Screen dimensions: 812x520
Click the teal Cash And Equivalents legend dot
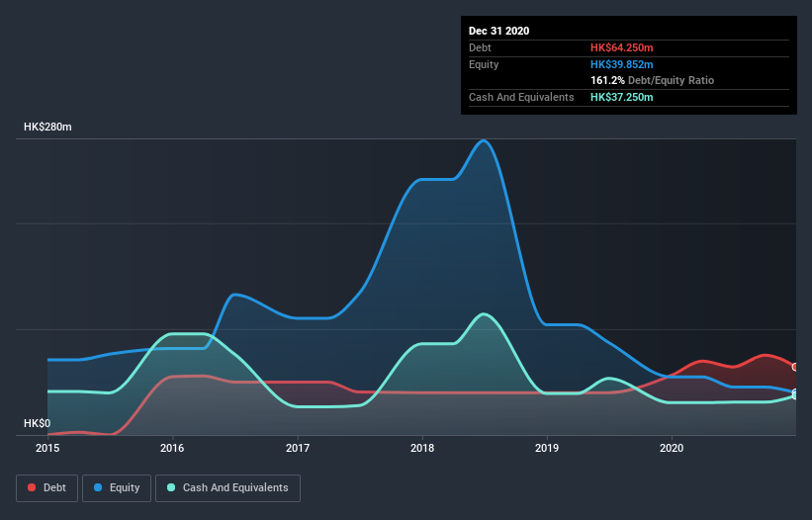[171, 487]
